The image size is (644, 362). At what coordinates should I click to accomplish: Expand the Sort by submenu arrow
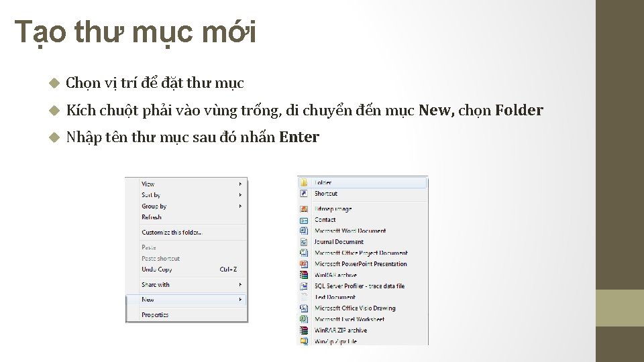click(x=240, y=195)
